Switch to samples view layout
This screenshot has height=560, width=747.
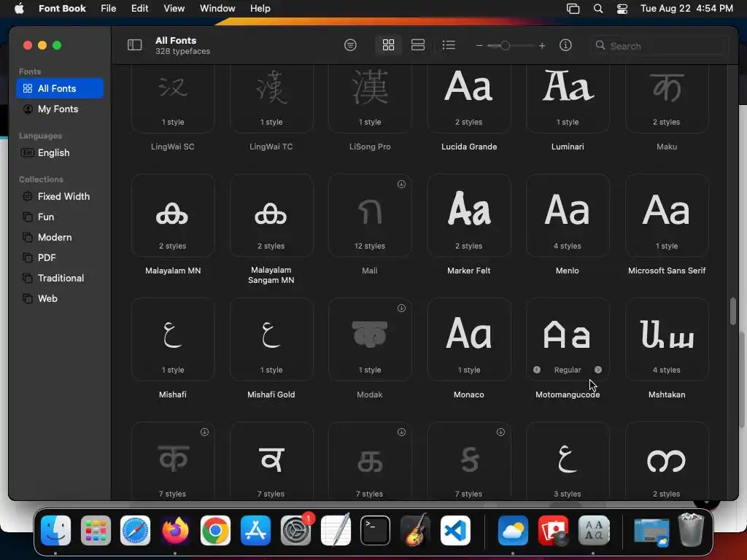click(418, 45)
